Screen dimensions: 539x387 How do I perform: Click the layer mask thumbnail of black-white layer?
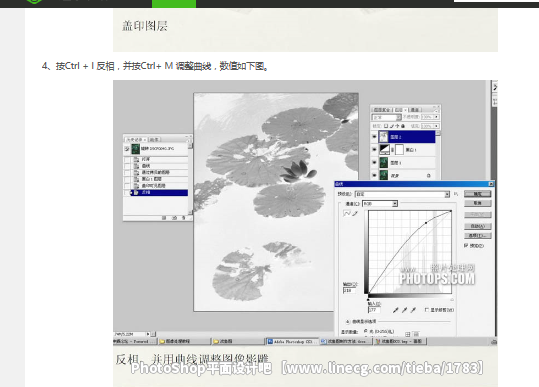tap(399, 150)
